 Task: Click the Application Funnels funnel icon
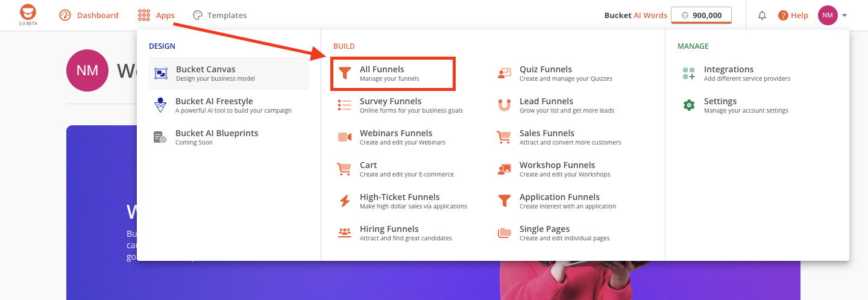pos(505,201)
